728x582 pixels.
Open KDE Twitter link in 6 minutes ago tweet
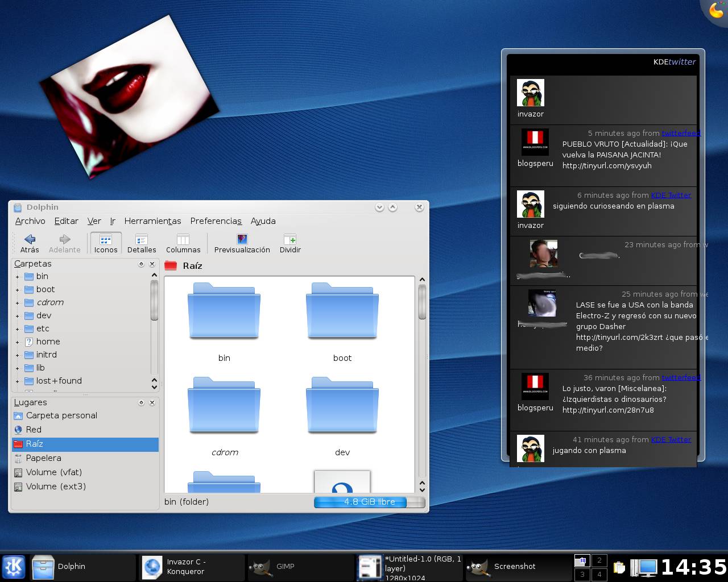point(671,195)
